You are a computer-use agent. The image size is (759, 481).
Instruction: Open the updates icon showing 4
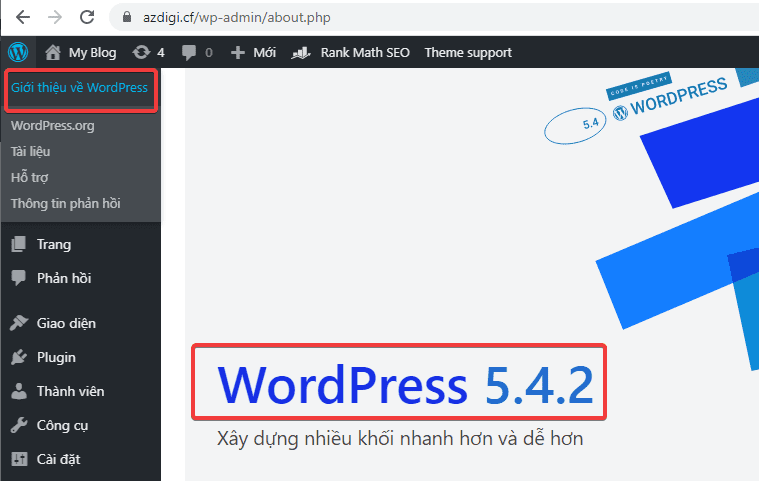coord(142,52)
